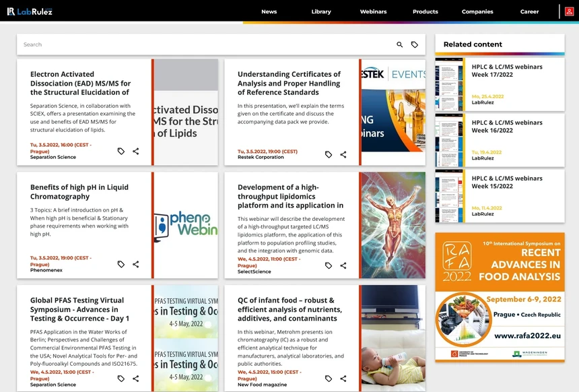
Task: Click www.rafa2022.eu on the banner
Action: tap(527, 336)
